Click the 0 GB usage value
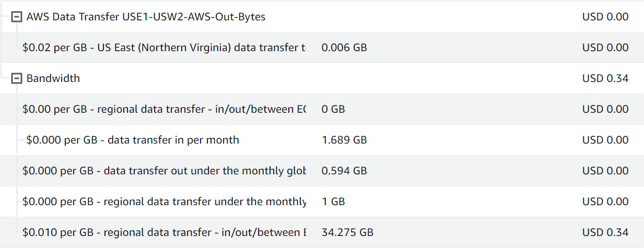 click(x=333, y=109)
